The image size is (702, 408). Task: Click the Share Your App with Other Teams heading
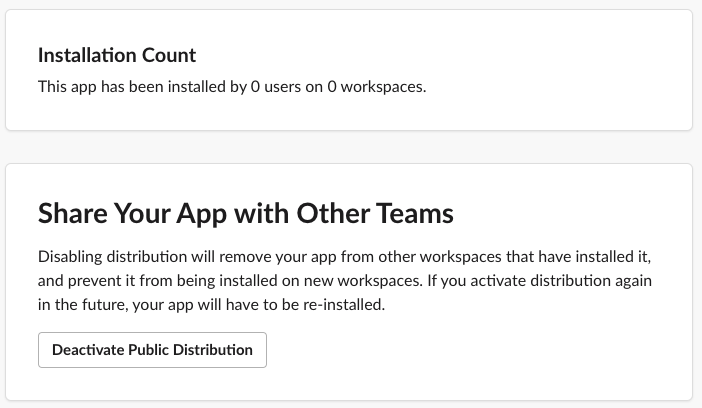[x=246, y=213]
